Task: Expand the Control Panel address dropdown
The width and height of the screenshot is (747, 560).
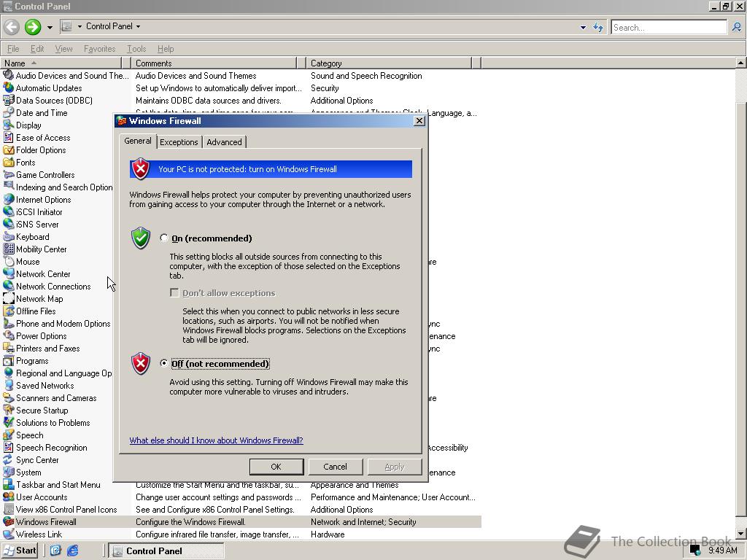Action: click(x=138, y=26)
